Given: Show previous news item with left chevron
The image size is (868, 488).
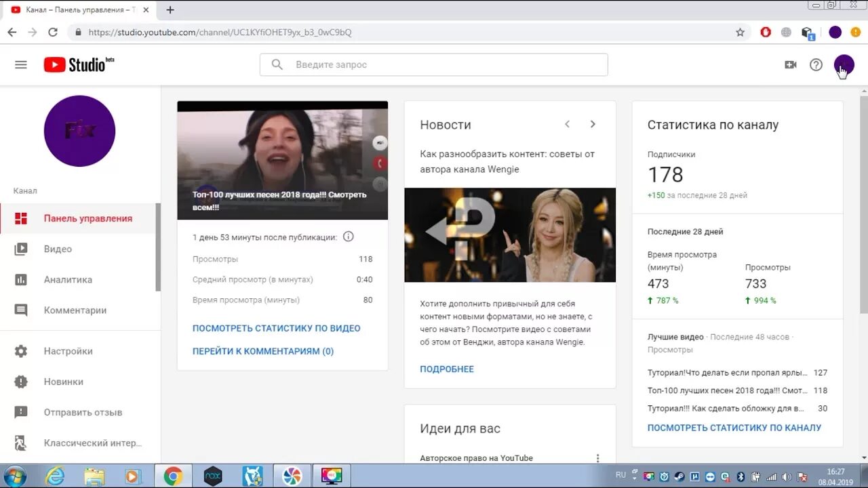Looking at the screenshot, I should [x=568, y=124].
